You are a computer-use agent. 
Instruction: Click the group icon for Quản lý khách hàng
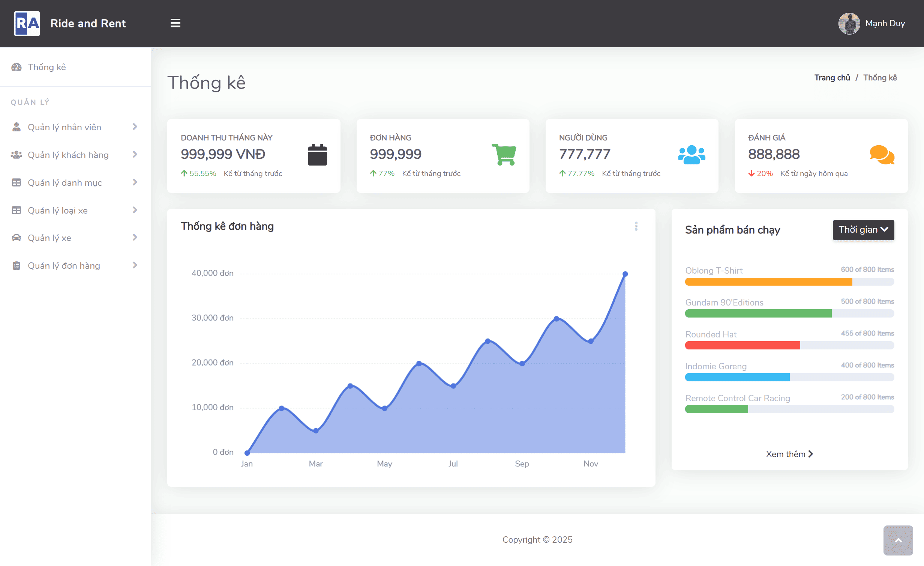pyautogui.click(x=16, y=155)
